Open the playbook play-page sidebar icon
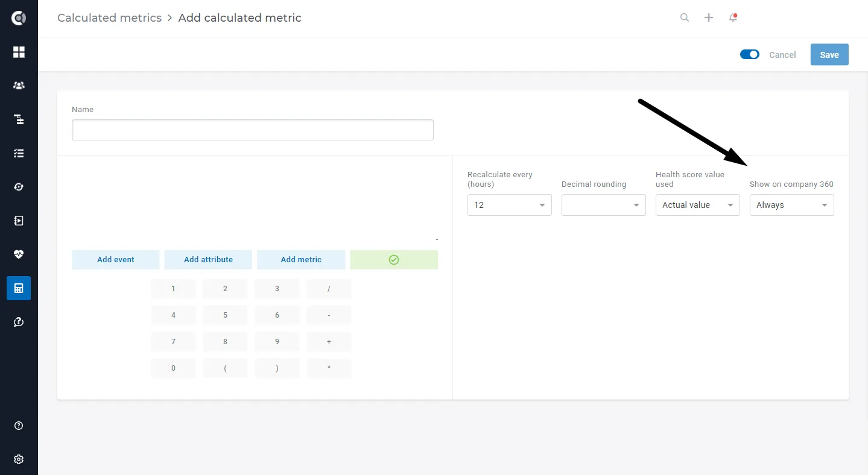The image size is (868, 475). (19, 221)
